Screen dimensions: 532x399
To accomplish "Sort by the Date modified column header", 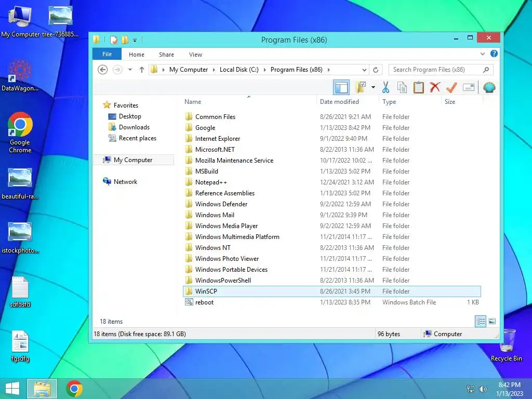I will pyautogui.click(x=339, y=102).
